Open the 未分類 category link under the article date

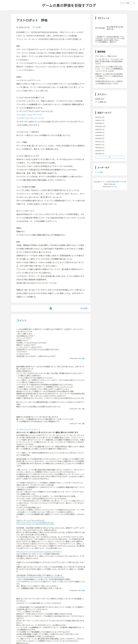[38, 27]
